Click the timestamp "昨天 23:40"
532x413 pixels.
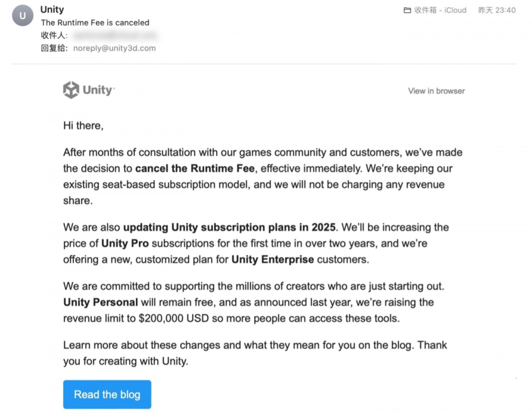click(x=497, y=10)
